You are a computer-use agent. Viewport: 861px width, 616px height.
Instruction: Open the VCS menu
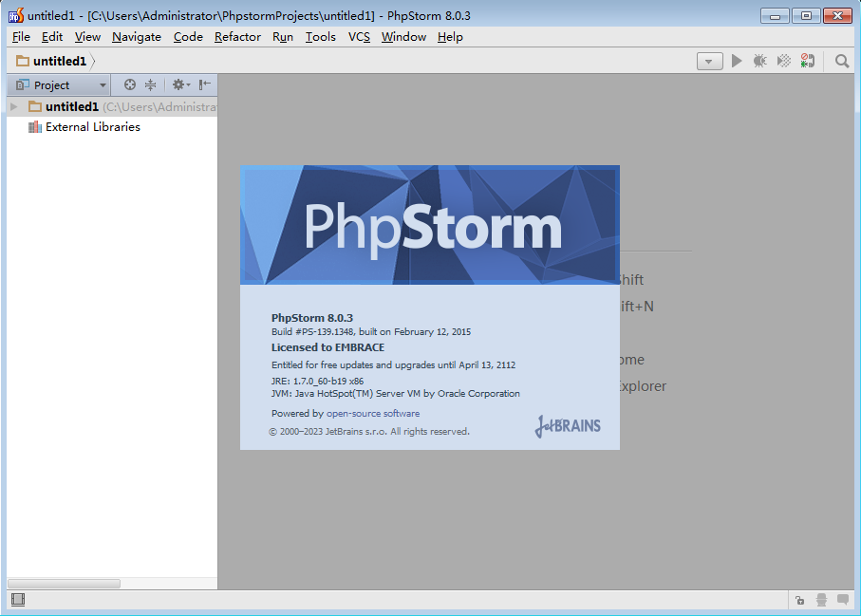coord(359,37)
